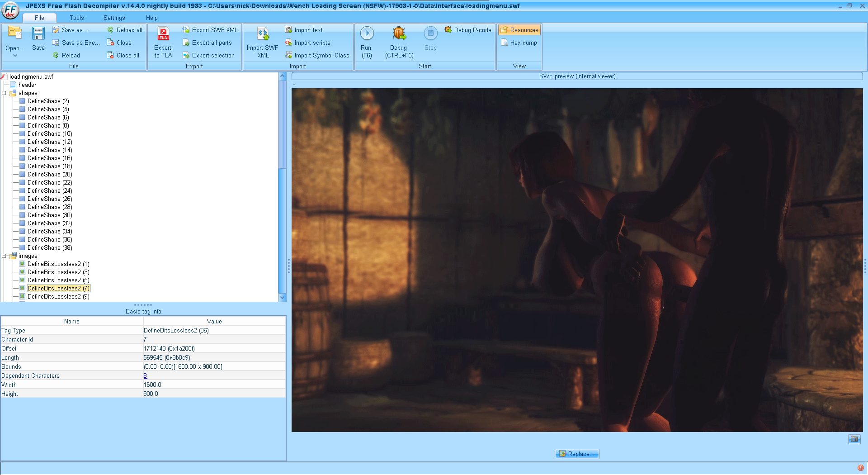Start debugging with the Debug bug icon
Image resolution: width=868 pixels, height=475 pixels.
click(399, 33)
